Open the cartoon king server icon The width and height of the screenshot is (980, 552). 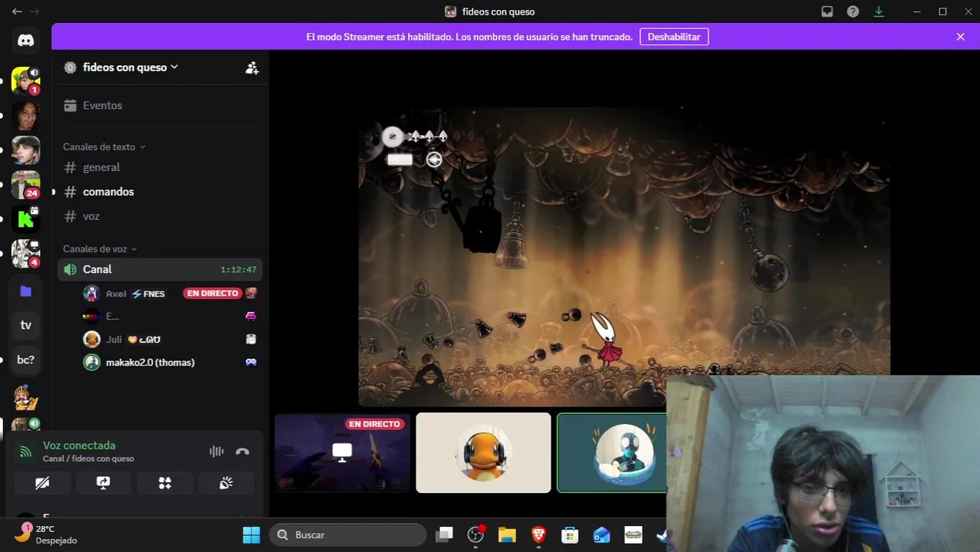tap(25, 397)
